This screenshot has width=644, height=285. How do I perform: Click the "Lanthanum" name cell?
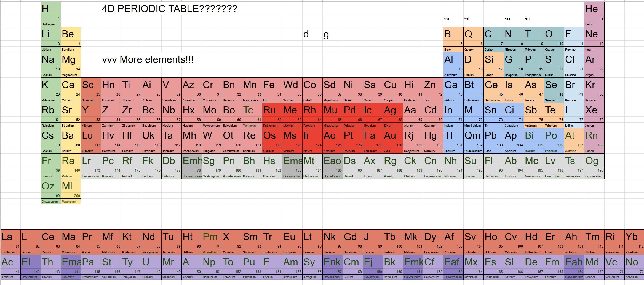(10, 252)
